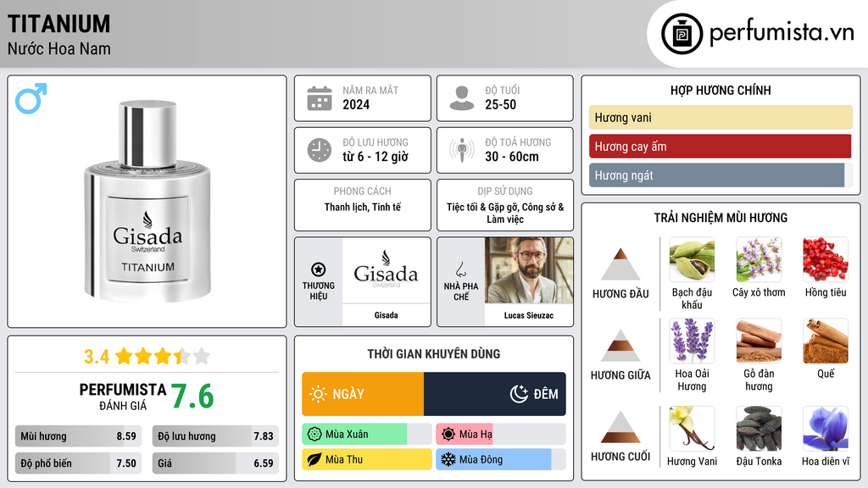Click the Thời gian khuyên dùng heading
This screenshot has width=868, height=488.
pyautogui.click(x=434, y=354)
